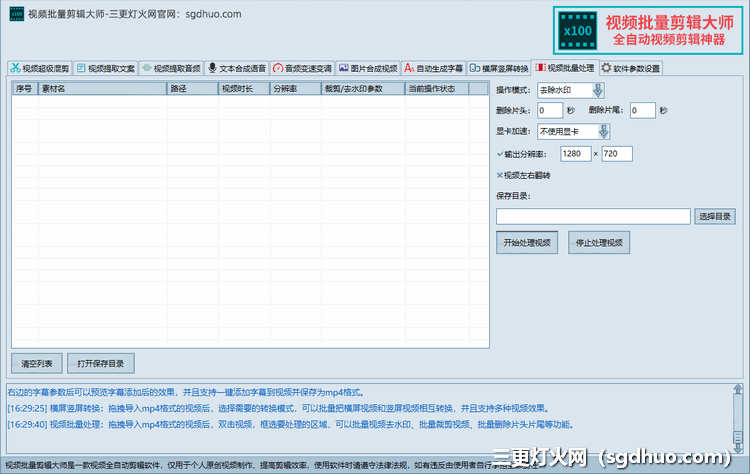Open the 视频超级混剪 tab

pos(40,68)
